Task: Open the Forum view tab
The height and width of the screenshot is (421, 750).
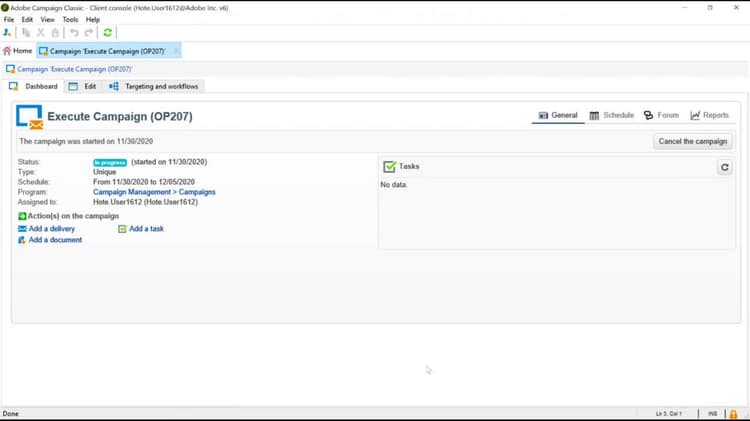Action: point(661,115)
